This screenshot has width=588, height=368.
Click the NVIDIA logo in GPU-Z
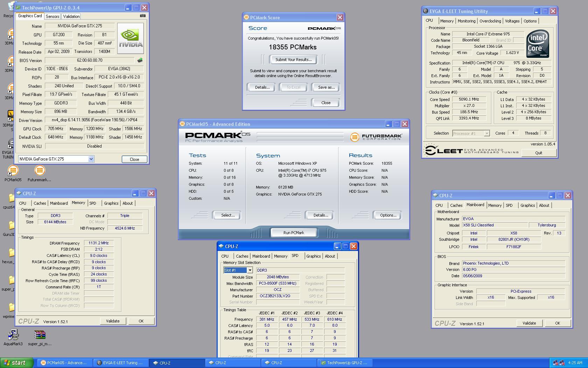click(x=131, y=38)
